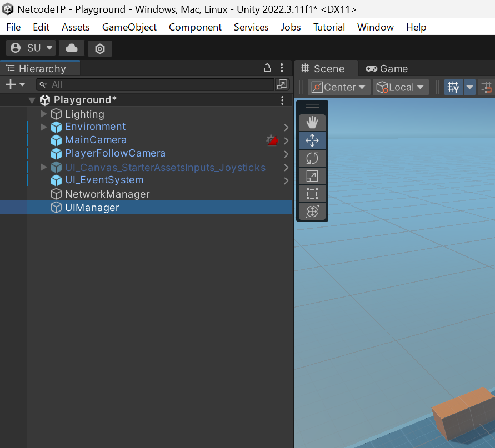Open the Unity version control icon

[x=100, y=48]
